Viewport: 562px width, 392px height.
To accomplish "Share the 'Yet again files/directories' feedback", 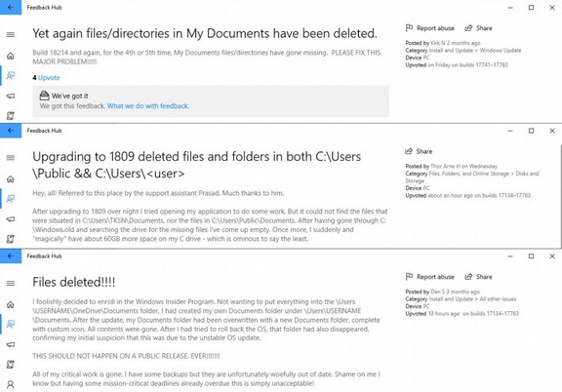I will 478,28.
